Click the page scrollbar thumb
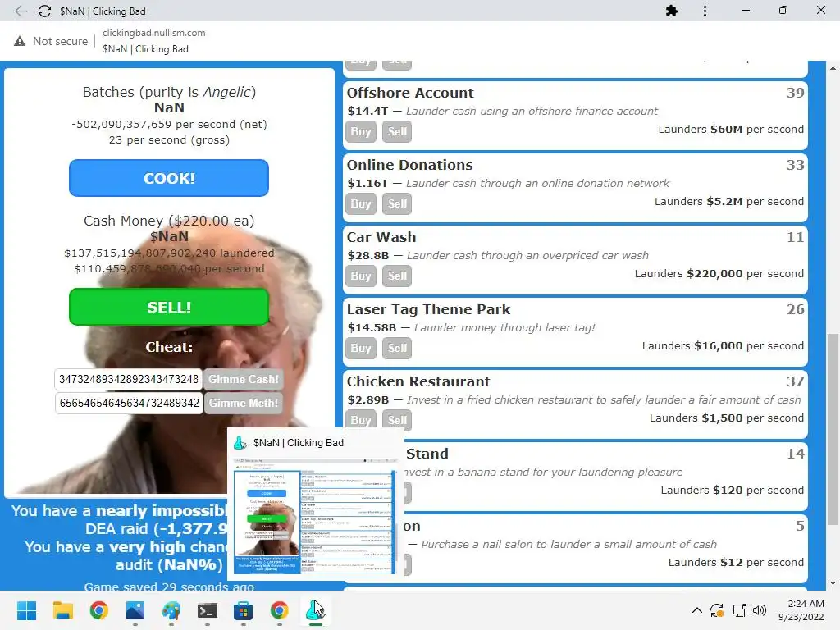Image resolution: width=840 pixels, height=630 pixels. 833,428
